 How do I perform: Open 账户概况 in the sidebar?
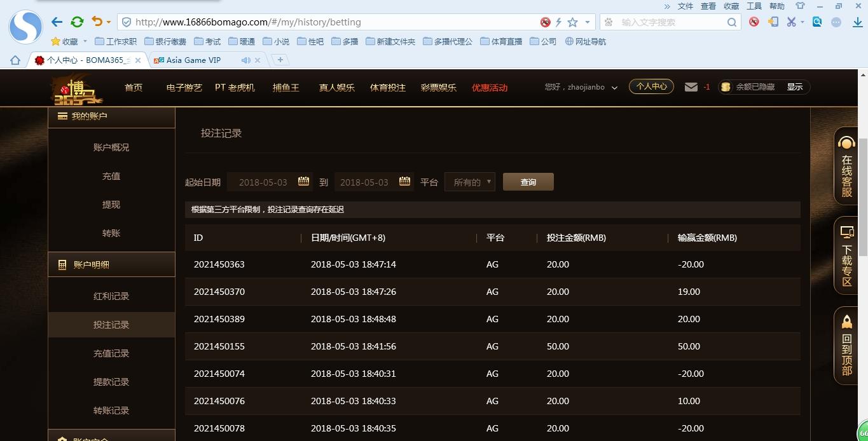click(111, 147)
